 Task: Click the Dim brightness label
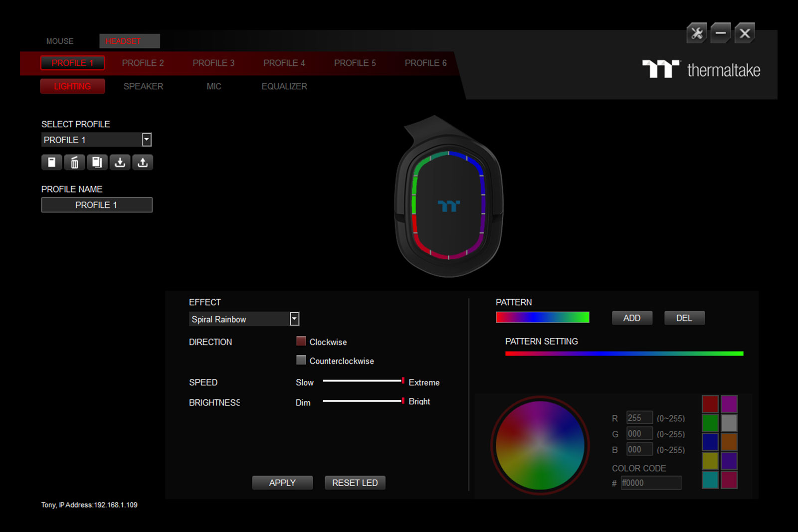click(x=303, y=402)
